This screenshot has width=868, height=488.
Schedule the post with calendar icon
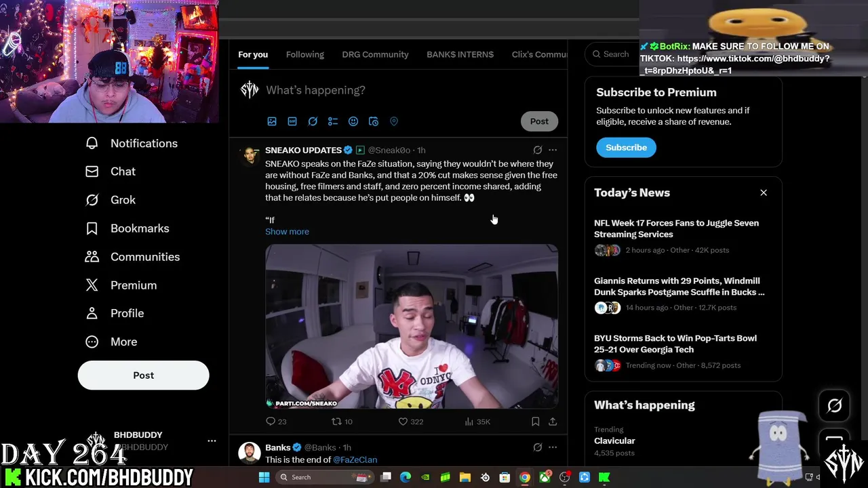374,121
